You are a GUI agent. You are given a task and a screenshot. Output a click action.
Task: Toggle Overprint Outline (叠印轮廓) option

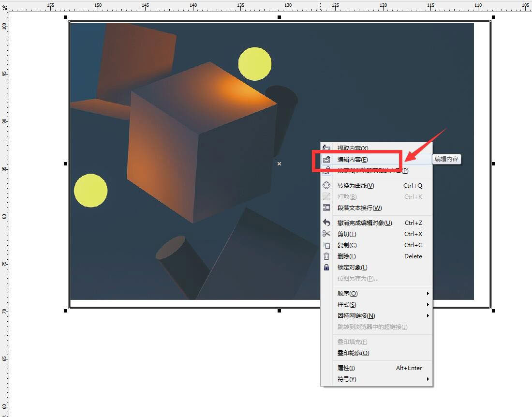353,353
